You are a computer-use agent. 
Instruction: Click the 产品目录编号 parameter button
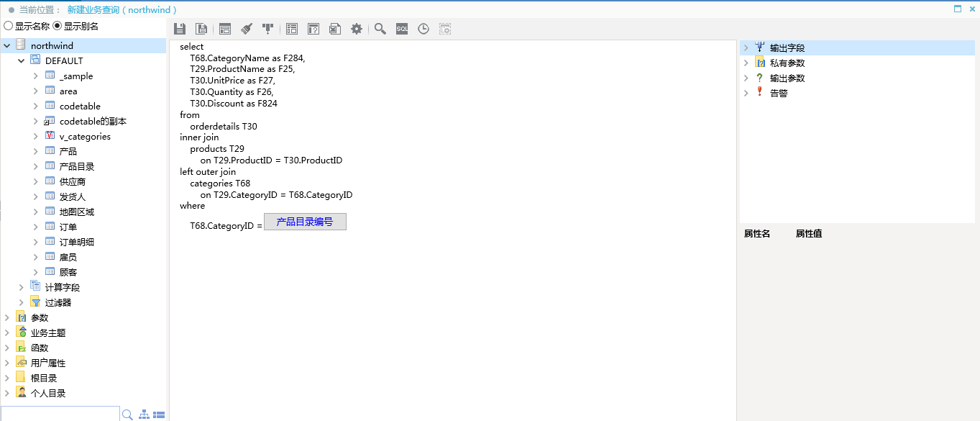305,222
